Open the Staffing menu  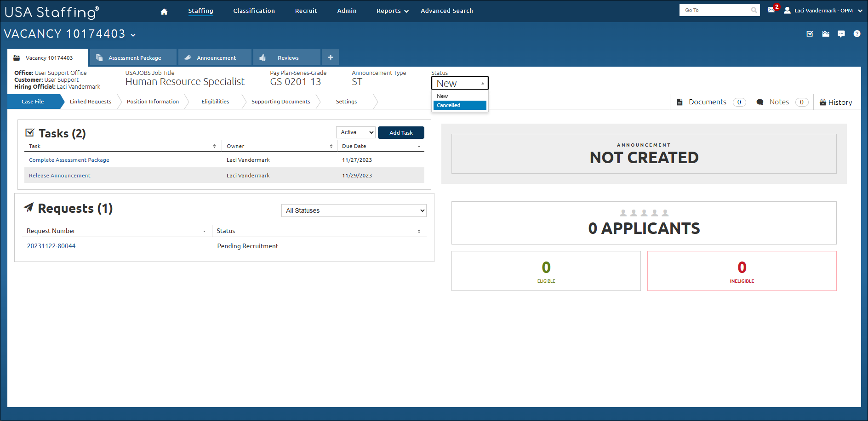pyautogui.click(x=200, y=11)
